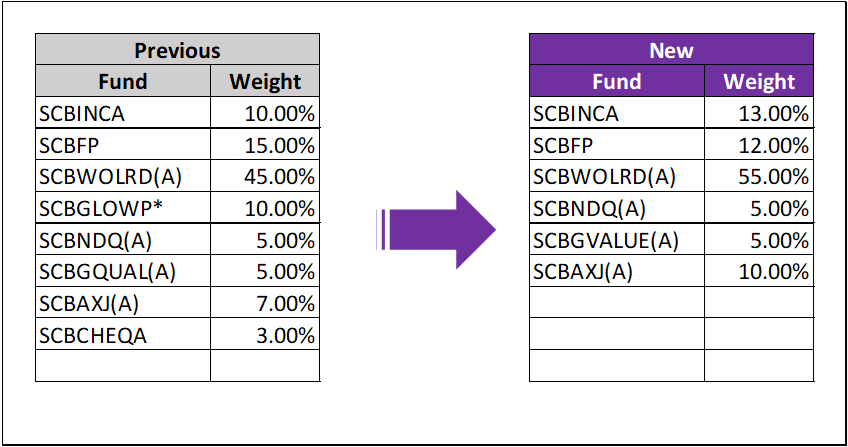
Task: Click the 13.00% weight cell
Action: (759, 114)
